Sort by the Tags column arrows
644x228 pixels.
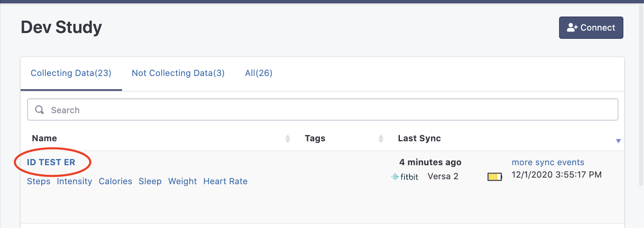(x=381, y=139)
